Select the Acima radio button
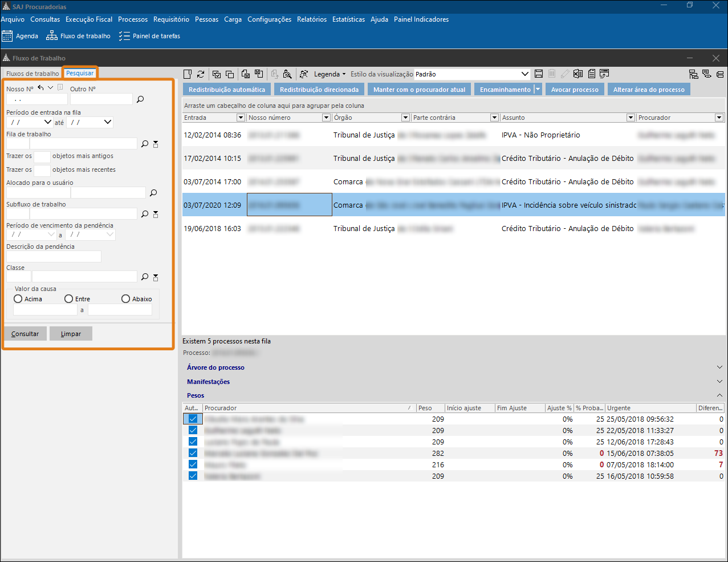The height and width of the screenshot is (562, 728). click(x=18, y=299)
